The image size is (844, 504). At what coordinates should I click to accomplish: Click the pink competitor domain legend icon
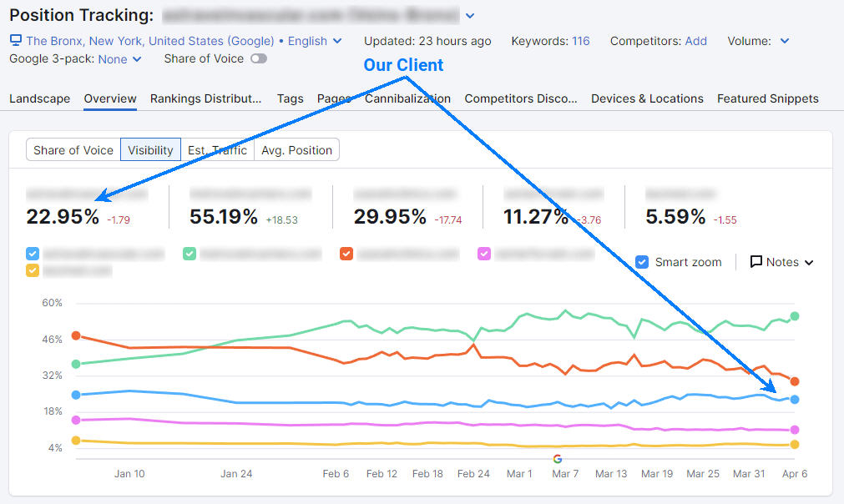485,254
